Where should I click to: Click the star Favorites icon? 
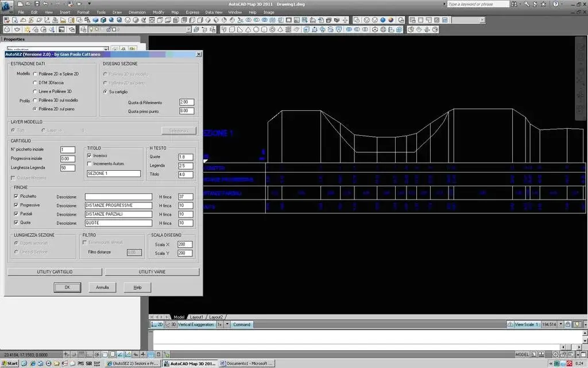click(x=543, y=4)
